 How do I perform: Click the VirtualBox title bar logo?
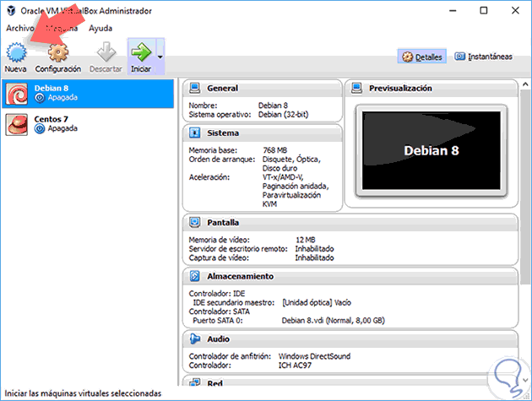coord(11,11)
